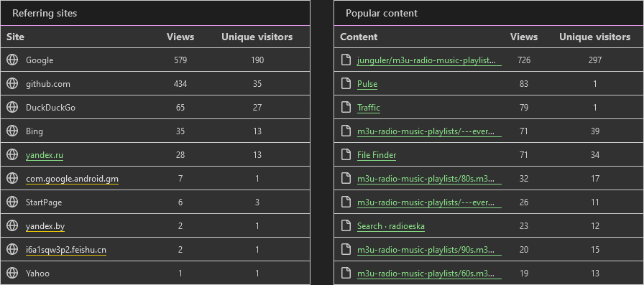The height and width of the screenshot is (285, 644).
Task: Open the yandex.by referring site link
Action: pyautogui.click(x=45, y=226)
